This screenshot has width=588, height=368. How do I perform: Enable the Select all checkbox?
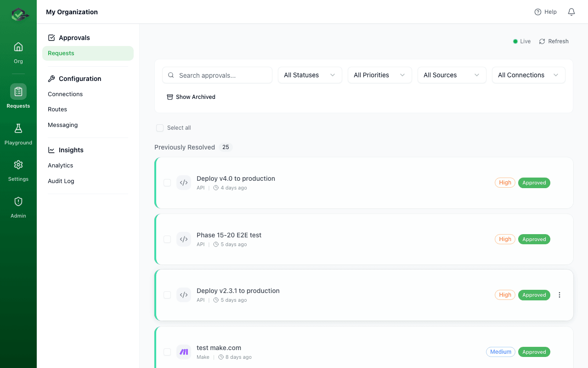(159, 127)
